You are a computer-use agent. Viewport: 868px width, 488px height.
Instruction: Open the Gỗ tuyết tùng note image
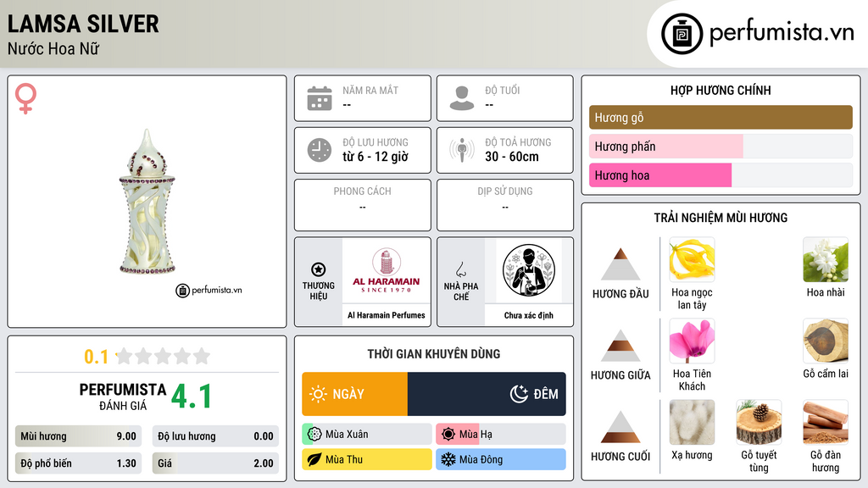coord(759,423)
